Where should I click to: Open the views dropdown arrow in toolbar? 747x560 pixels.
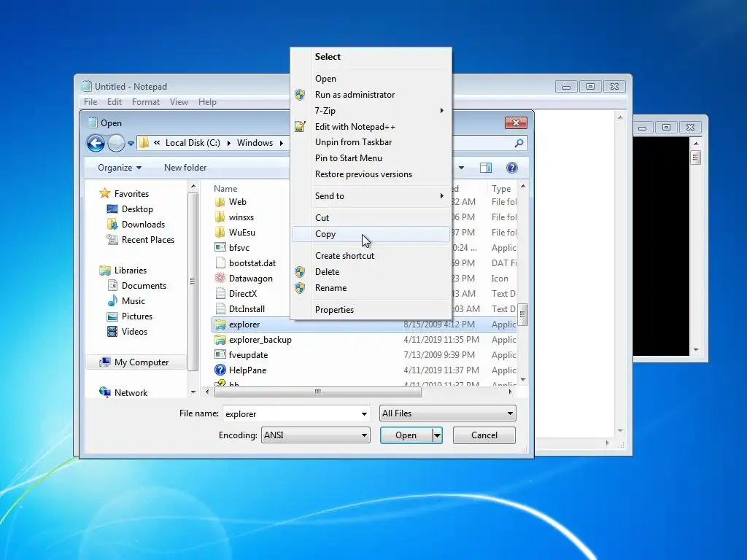pos(461,168)
